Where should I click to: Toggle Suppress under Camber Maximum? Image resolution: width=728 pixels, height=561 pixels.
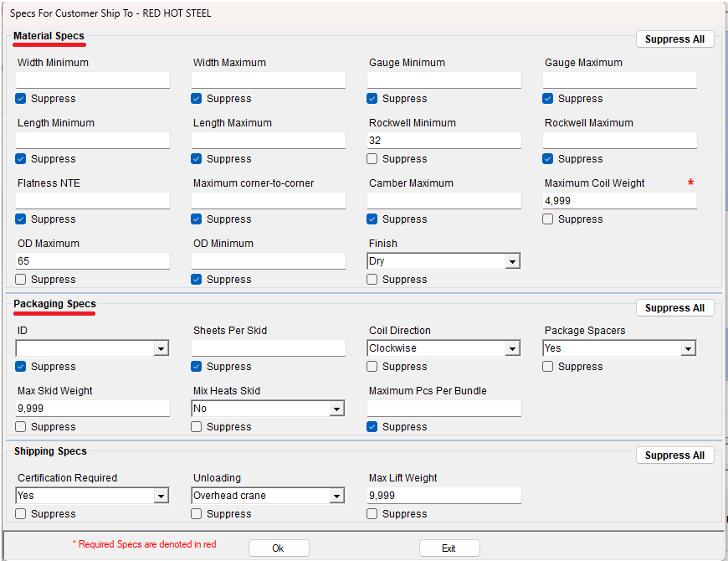point(372,219)
